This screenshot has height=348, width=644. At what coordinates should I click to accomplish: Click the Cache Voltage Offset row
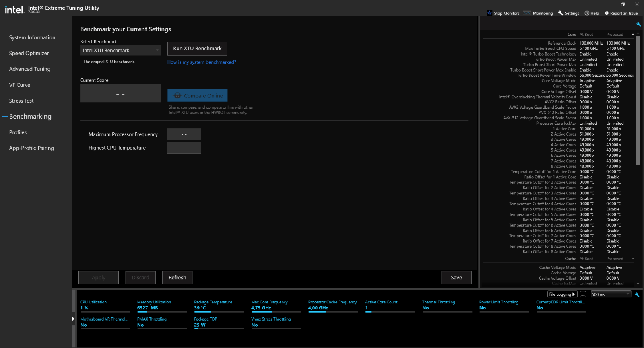click(559, 278)
